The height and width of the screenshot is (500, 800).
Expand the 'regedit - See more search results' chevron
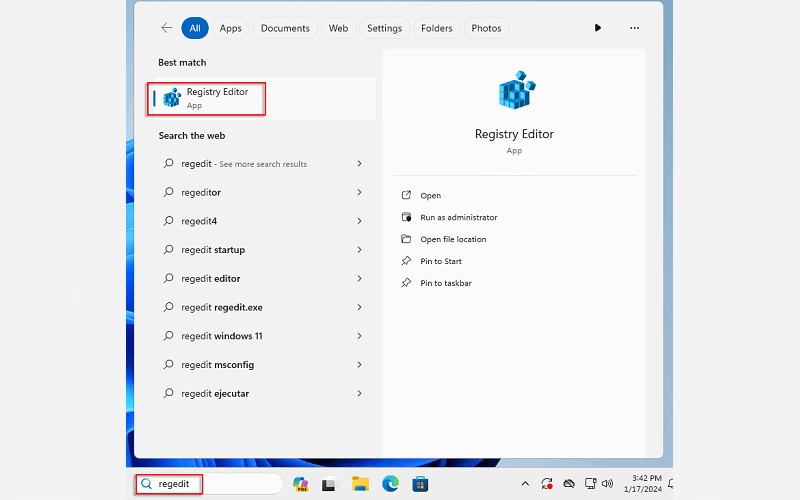(359, 163)
